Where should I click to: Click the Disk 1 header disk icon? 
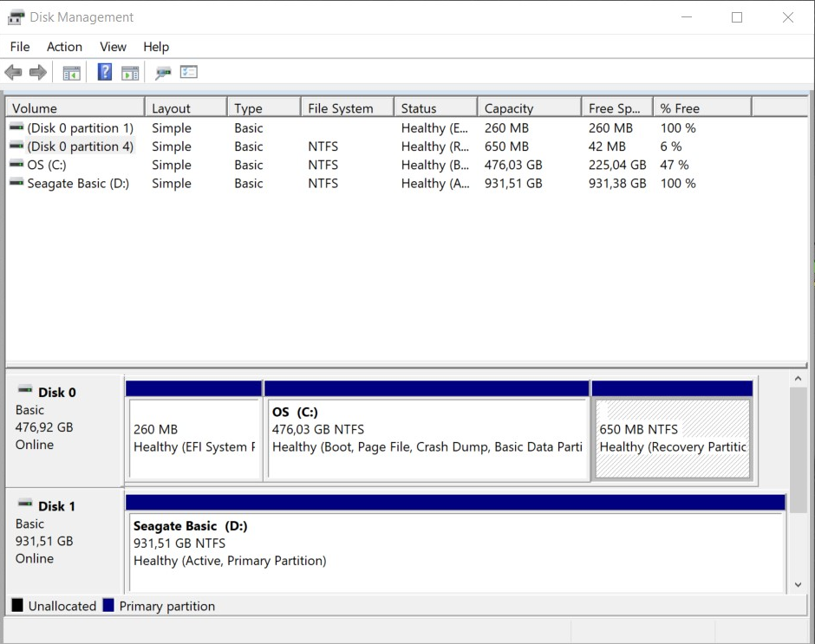pos(25,503)
